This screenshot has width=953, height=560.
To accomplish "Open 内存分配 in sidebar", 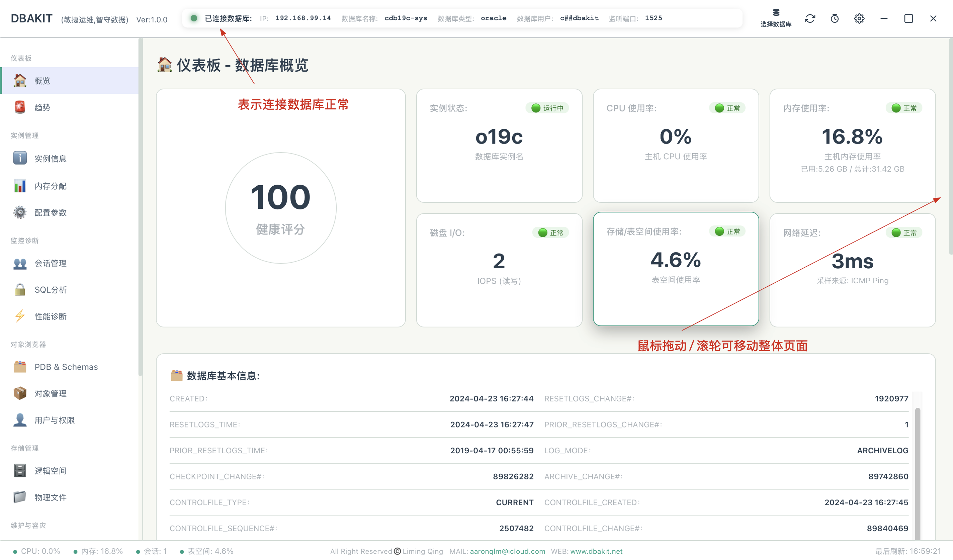I will pyautogui.click(x=70, y=186).
